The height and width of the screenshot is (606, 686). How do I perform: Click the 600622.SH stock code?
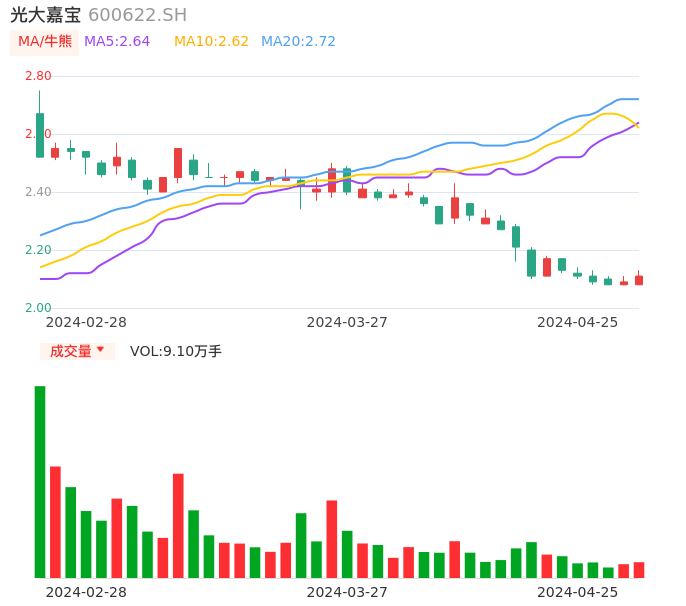137,15
